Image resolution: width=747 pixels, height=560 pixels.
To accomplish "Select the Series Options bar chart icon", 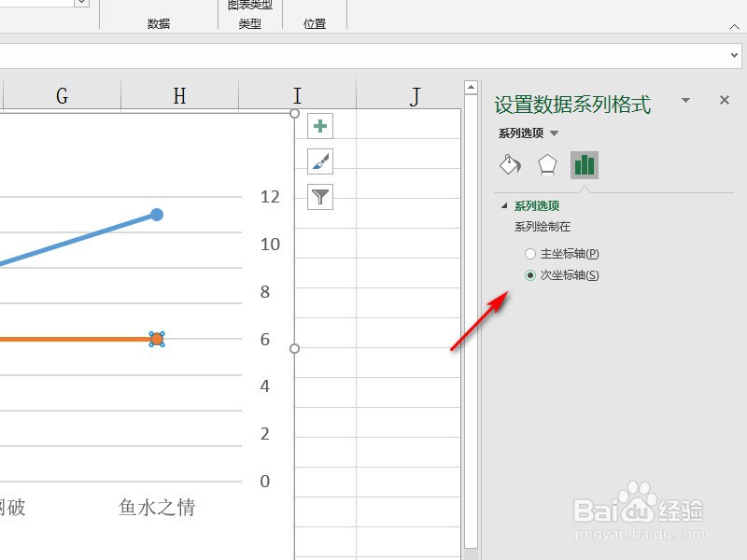I will (585, 164).
